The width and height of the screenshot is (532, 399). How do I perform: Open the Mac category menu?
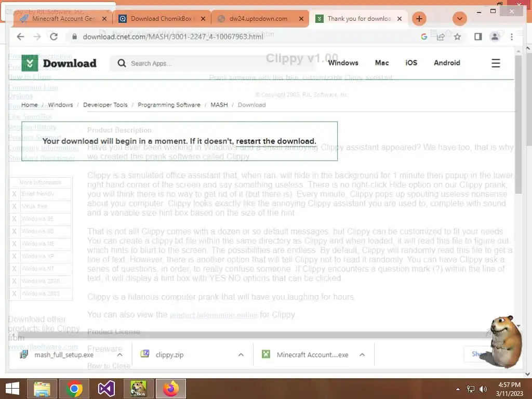(382, 63)
